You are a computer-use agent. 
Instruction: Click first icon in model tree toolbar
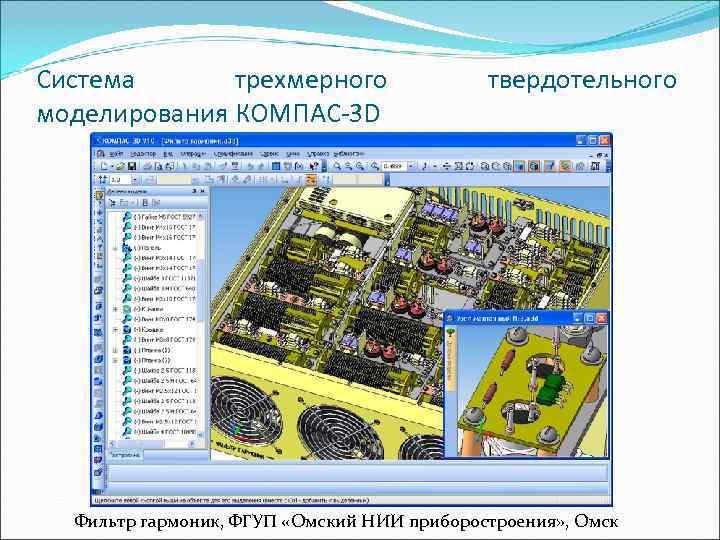click(x=112, y=202)
